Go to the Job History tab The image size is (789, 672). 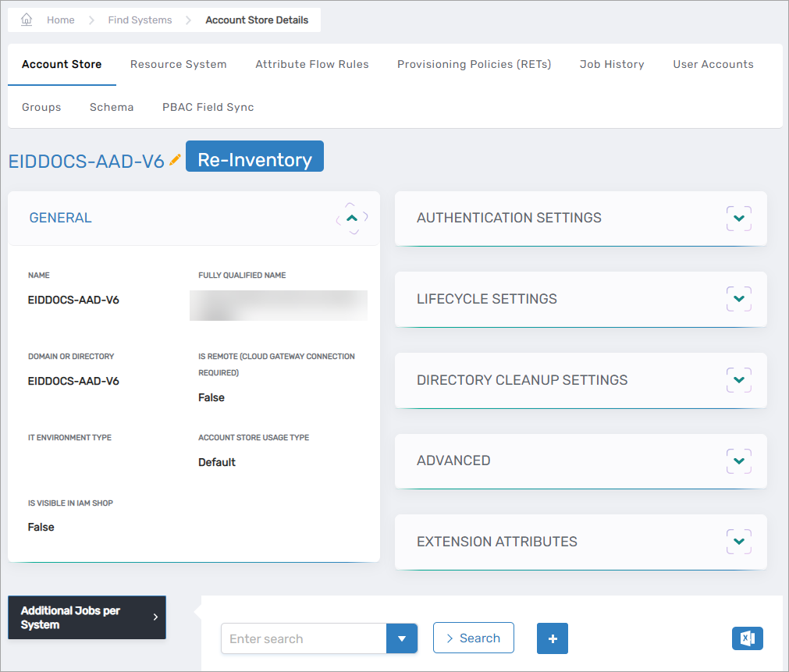(x=612, y=65)
